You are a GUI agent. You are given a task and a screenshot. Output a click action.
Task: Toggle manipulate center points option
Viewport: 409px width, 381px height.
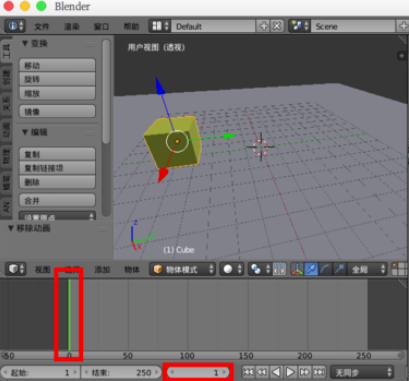[279, 269]
